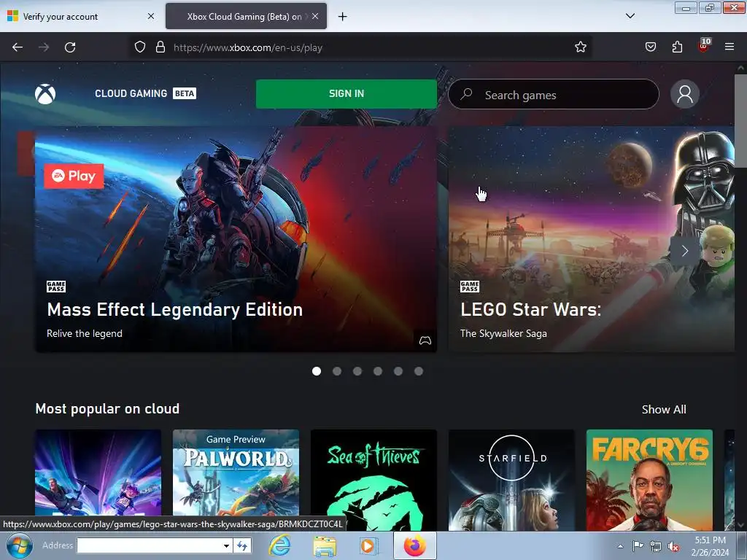This screenshot has width=747, height=560.
Task: Click the browser forward arrow
Action: [x=44, y=47]
